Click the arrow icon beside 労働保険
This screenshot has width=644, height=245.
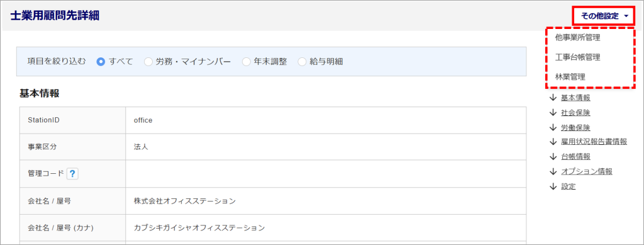[x=552, y=127]
